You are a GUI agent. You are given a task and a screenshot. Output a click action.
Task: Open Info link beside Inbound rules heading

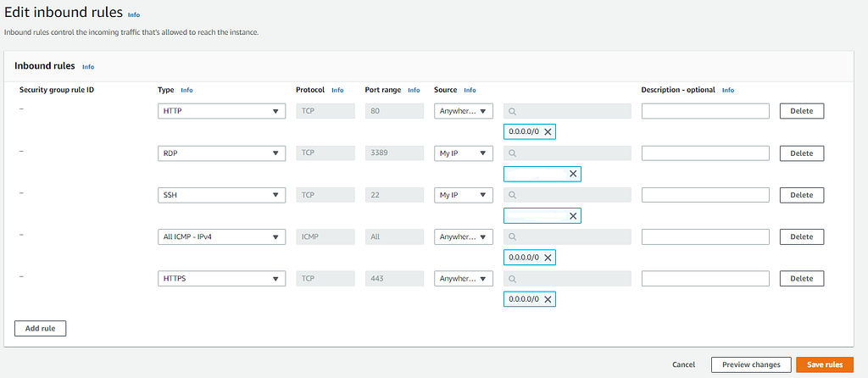[88, 67]
